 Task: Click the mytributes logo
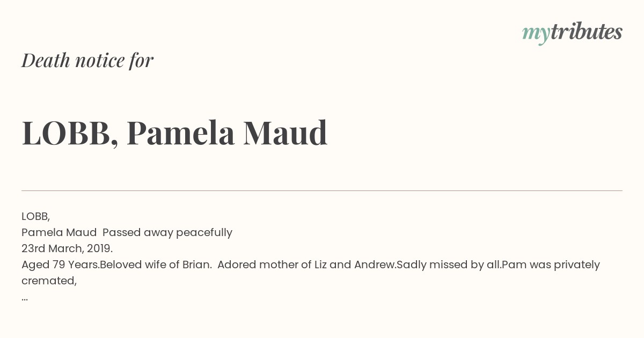coord(572,33)
